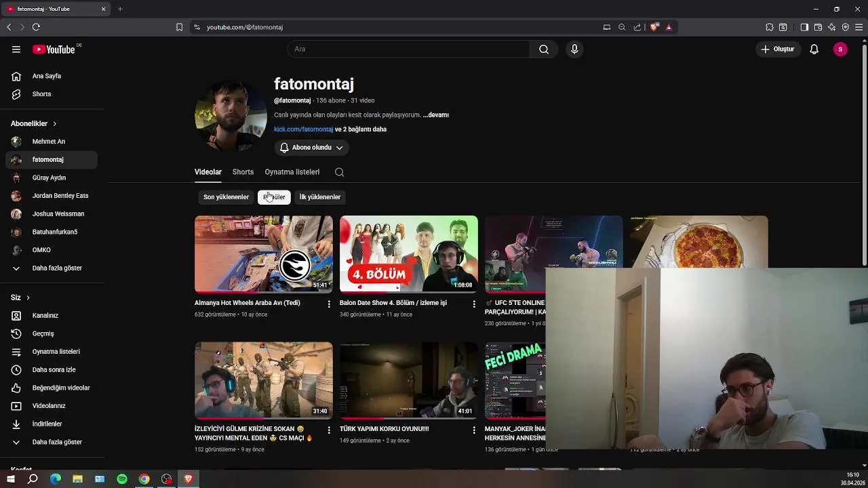Open kick.com/fatomontaj link

coord(303,129)
